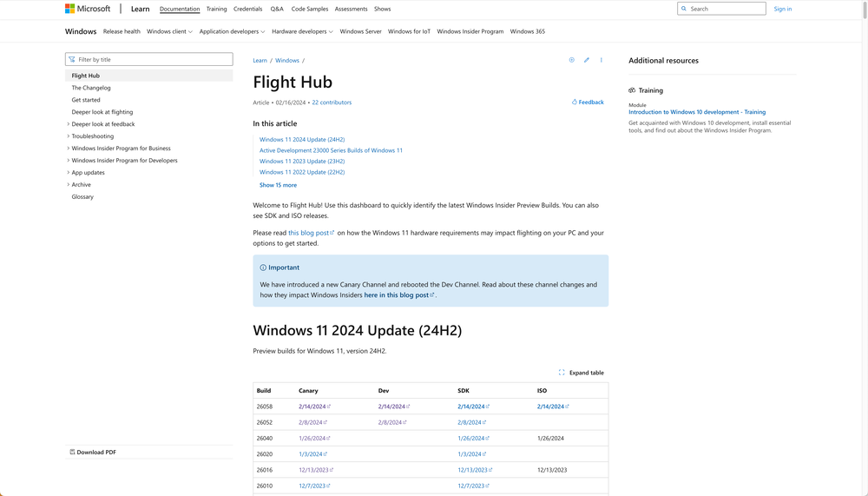Expand the App updates sidebar section
Screen dimensions: 868x496
69,173
